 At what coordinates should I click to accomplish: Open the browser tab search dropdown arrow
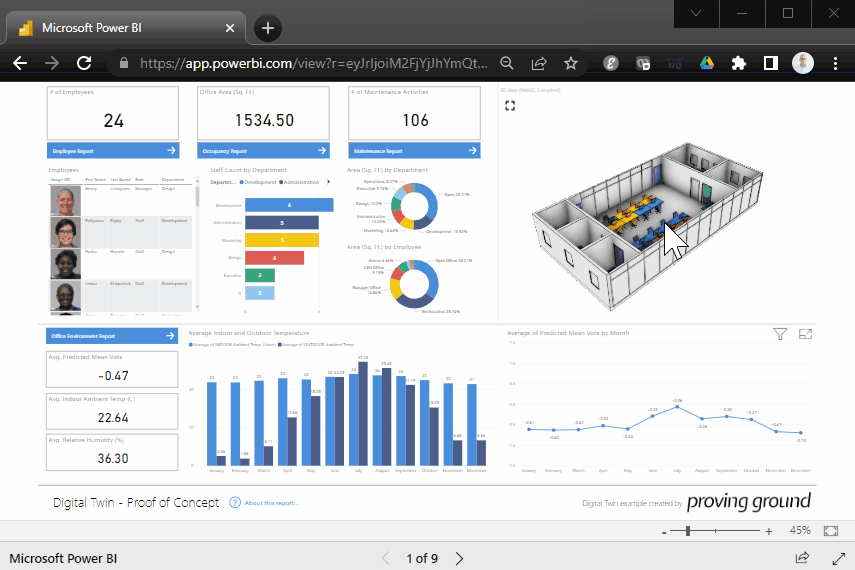click(696, 14)
